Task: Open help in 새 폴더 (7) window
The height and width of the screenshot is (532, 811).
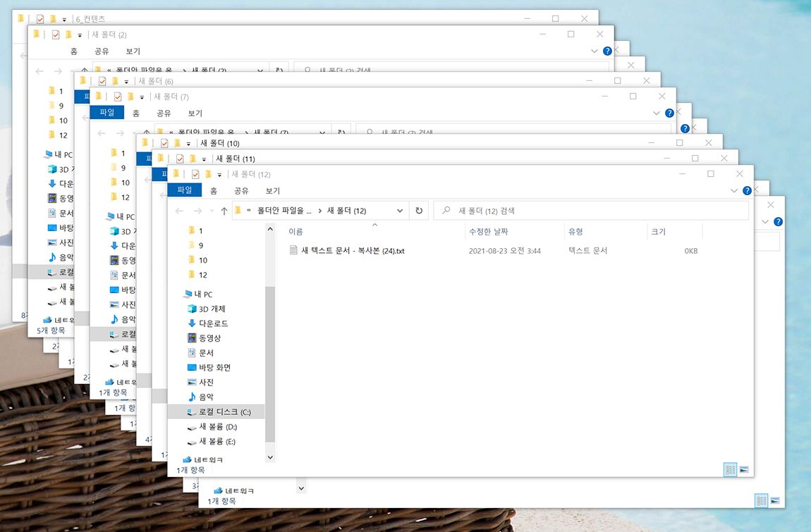Action: [669, 113]
